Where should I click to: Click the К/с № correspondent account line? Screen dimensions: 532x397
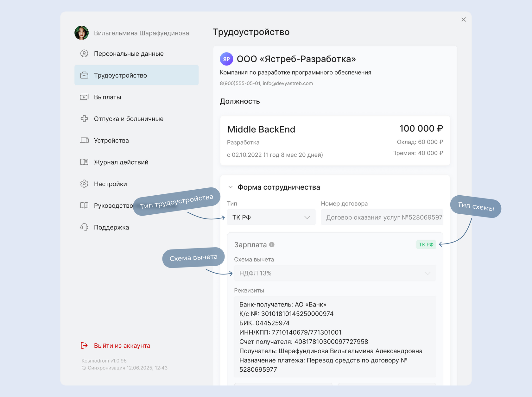point(287,314)
